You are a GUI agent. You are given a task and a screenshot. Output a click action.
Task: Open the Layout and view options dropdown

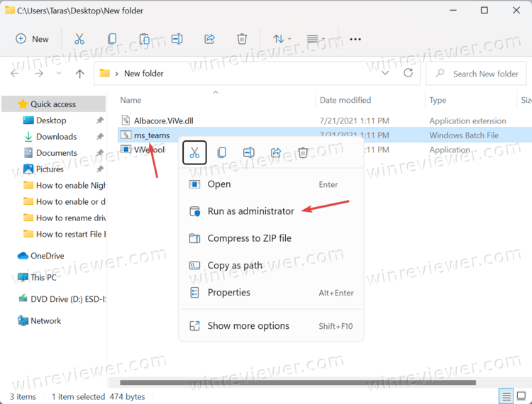(316, 39)
